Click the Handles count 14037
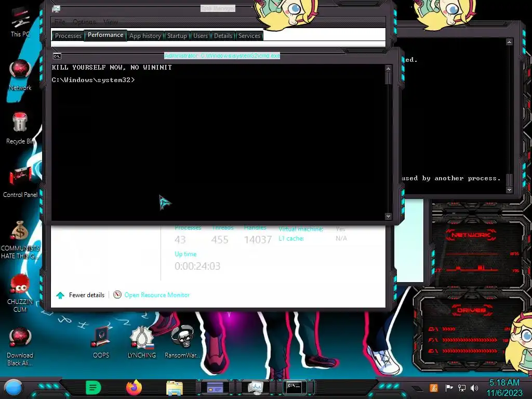This screenshot has height=399, width=532. click(258, 240)
